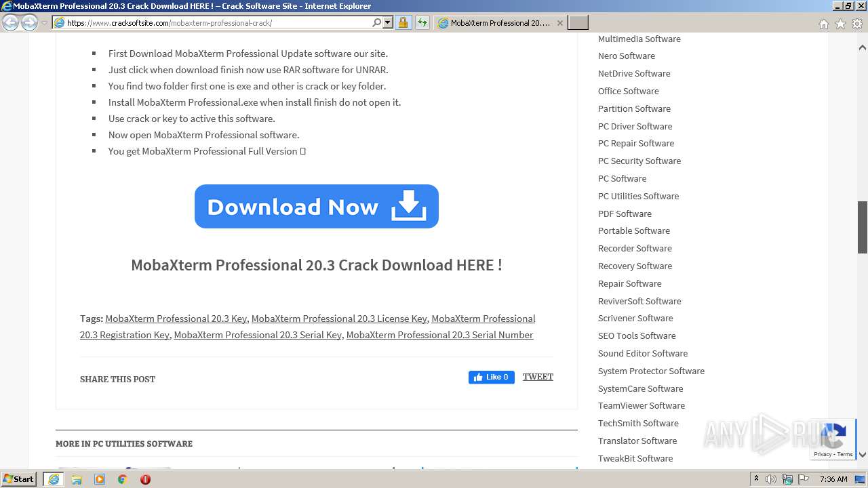Open Repair Software category
Image resolution: width=868 pixels, height=488 pixels.
(x=630, y=284)
